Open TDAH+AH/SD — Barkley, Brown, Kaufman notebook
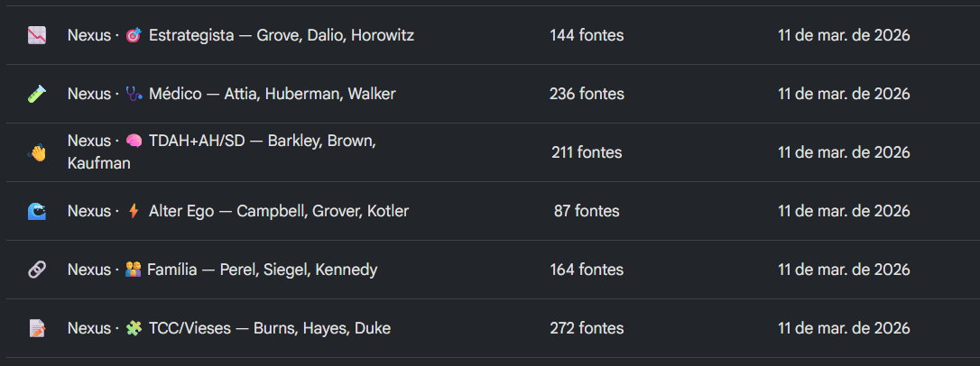980x366 pixels. (x=222, y=153)
